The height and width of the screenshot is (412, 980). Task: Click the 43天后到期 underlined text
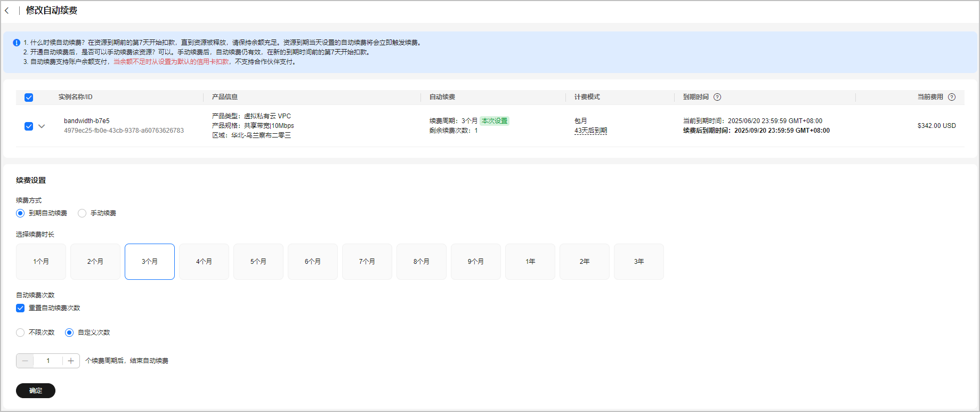(590, 131)
